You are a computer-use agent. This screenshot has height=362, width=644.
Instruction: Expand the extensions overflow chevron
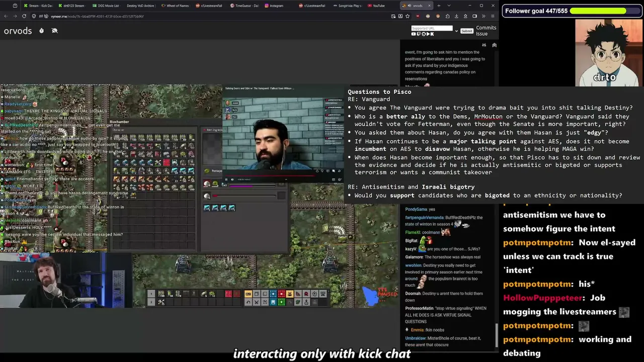coord(483,16)
